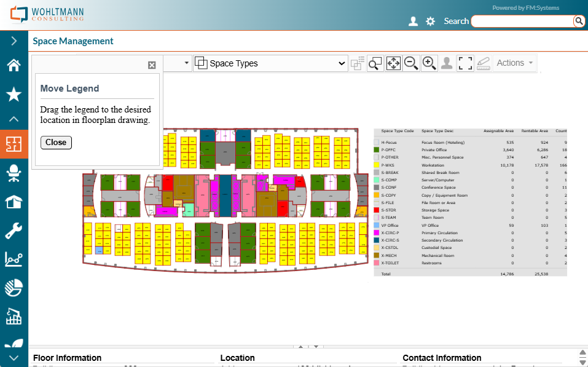
Task: Open the Home icon in sidebar
Action: (x=14, y=66)
